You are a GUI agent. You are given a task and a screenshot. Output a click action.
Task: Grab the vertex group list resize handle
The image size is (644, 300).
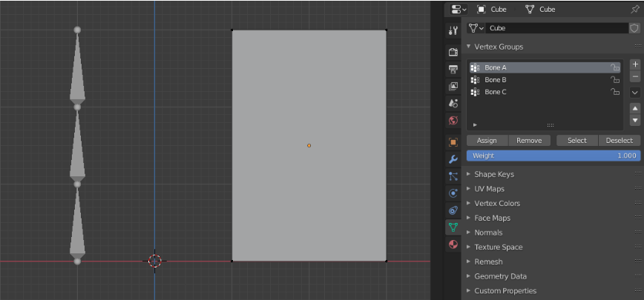tap(551, 125)
